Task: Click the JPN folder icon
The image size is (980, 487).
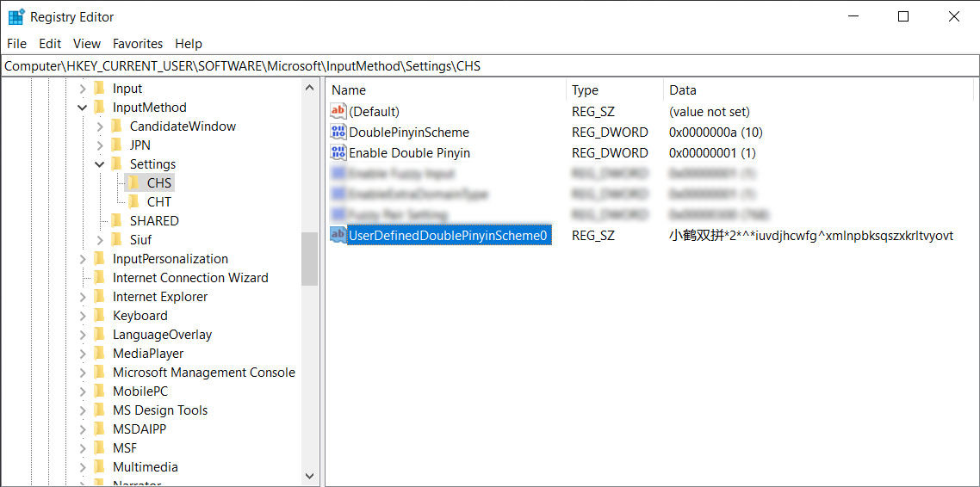Action: [116, 145]
